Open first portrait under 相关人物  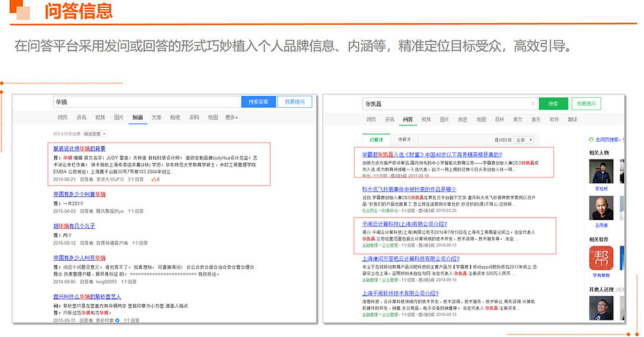click(601, 171)
